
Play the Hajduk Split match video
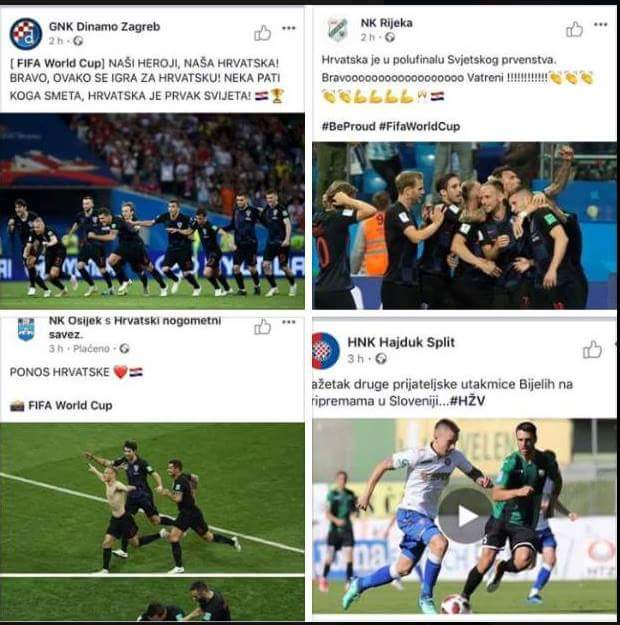(465, 516)
